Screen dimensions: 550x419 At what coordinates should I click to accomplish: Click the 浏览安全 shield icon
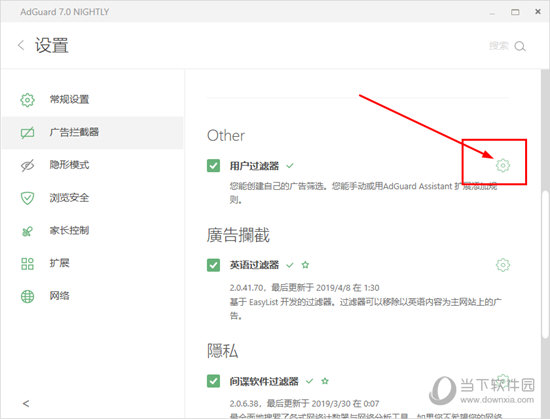click(27, 198)
